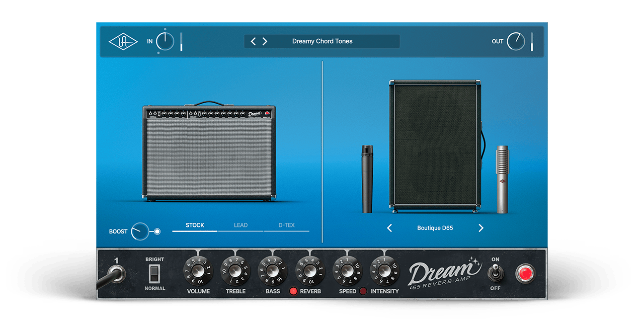Screen dimensions: 644x322
Task: Toggle the Boost enable button
Action: (157, 231)
